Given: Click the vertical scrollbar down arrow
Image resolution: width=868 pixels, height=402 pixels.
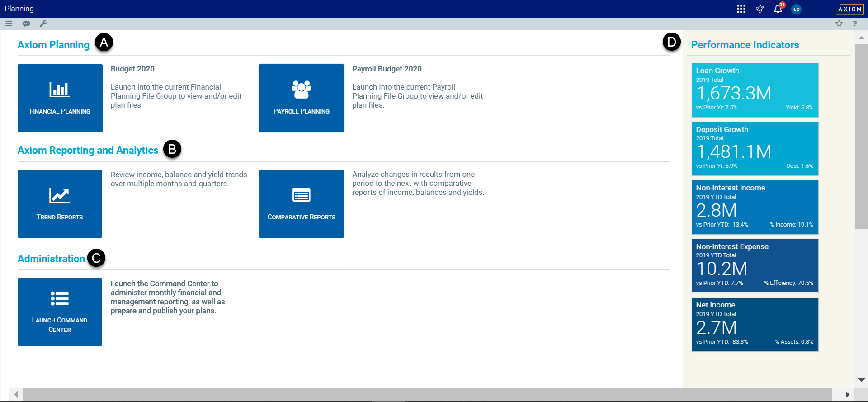Looking at the screenshot, I should [861, 380].
